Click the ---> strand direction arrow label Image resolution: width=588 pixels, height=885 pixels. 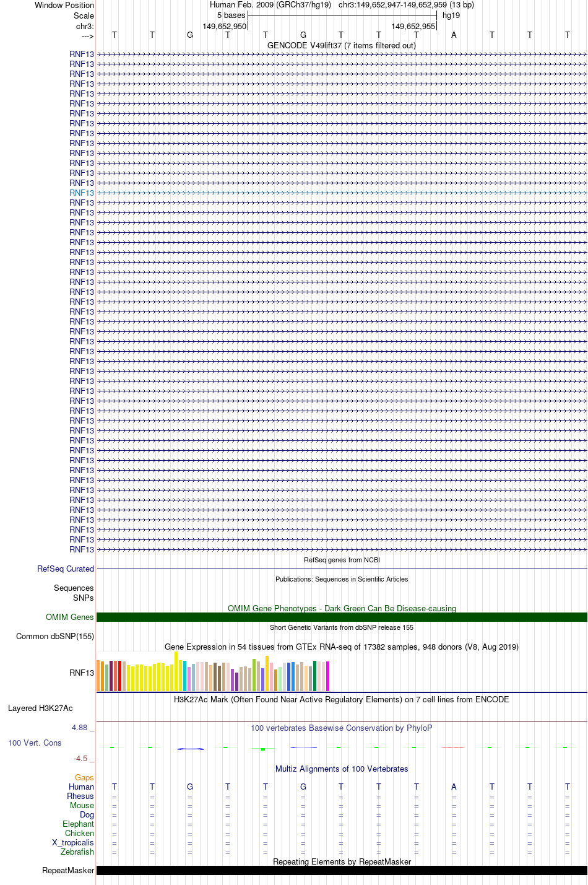[x=87, y=36]
